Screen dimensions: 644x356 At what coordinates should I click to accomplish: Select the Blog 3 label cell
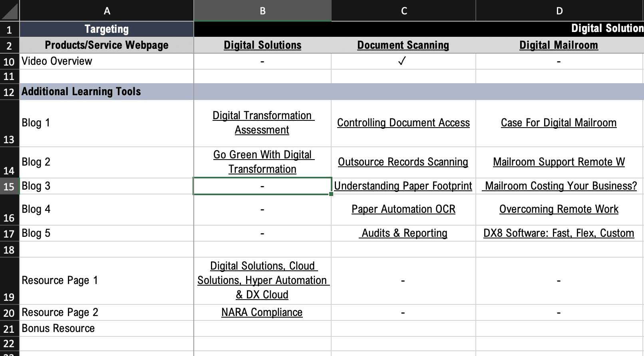click(107, 186)
